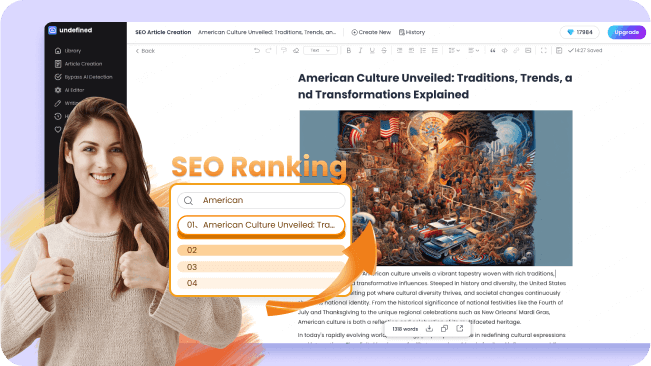This screenshot has height=366, width=651.
Task: Click the 'American' search field
Action: (x=261, y=200)
